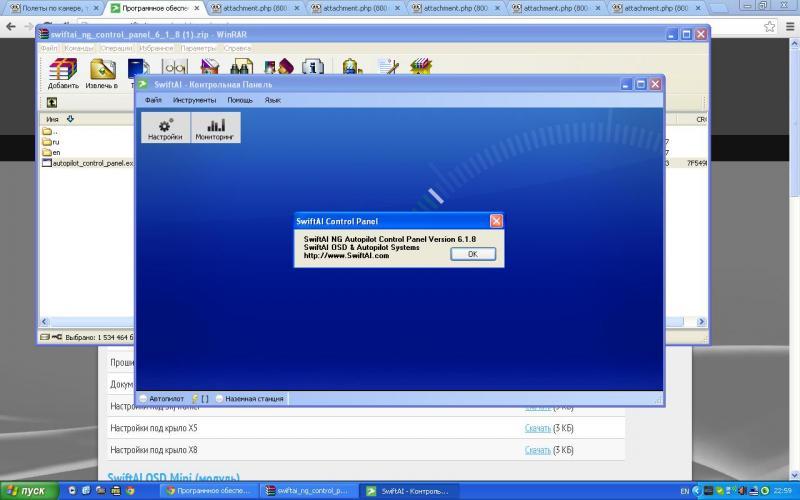Viewport: 800px width, 500px height.
Task: Click the Имя column header
Action: [53, 119]
